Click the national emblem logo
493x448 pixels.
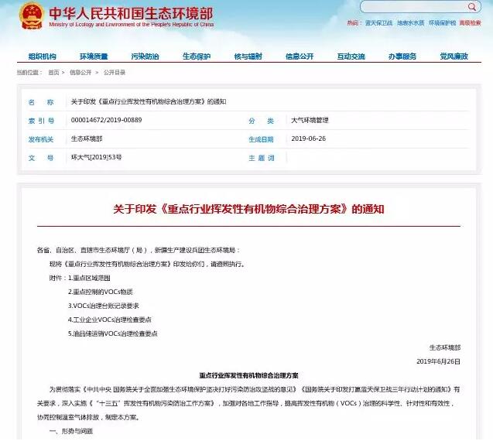pos(32,15)
